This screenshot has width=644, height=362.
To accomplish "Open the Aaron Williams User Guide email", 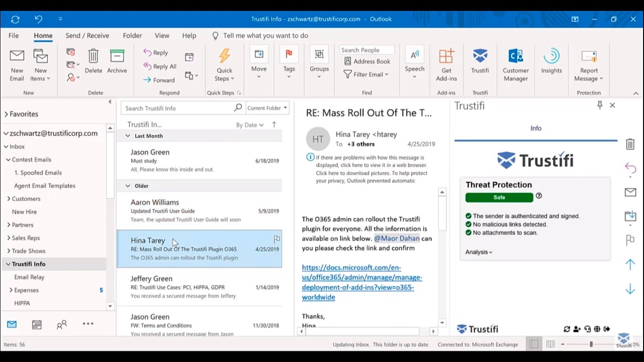I will pyautogui.click(x=199, y=211).
